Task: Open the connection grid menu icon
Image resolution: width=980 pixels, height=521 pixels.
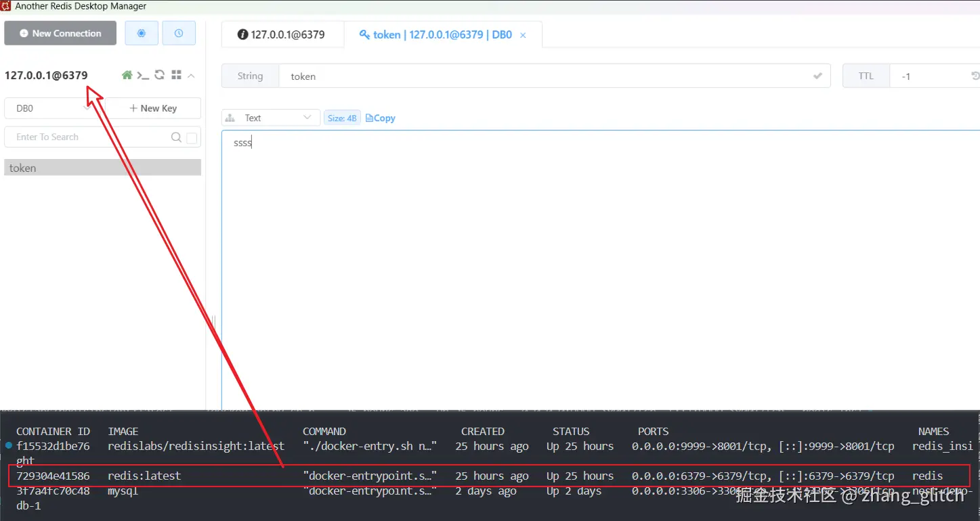Action: 176,75
